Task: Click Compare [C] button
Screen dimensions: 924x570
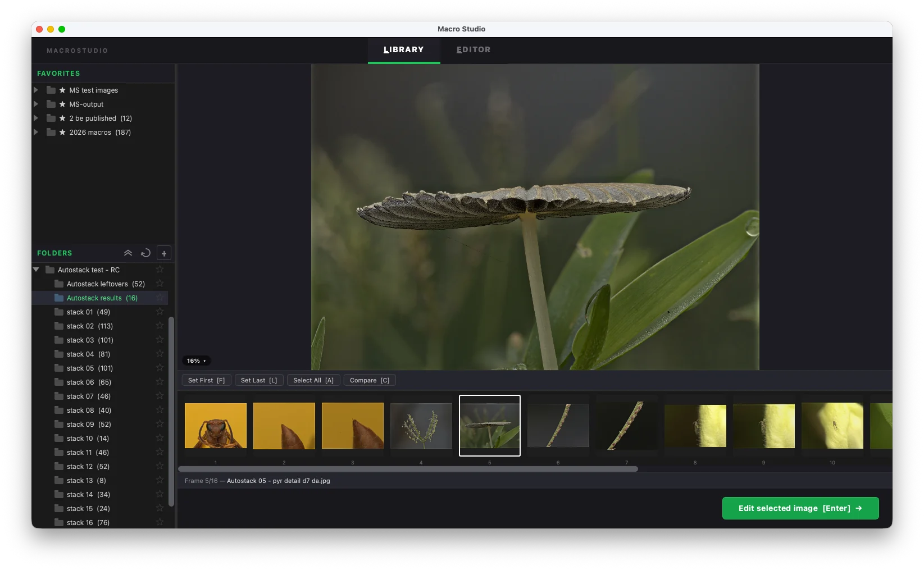Action: 370,380
